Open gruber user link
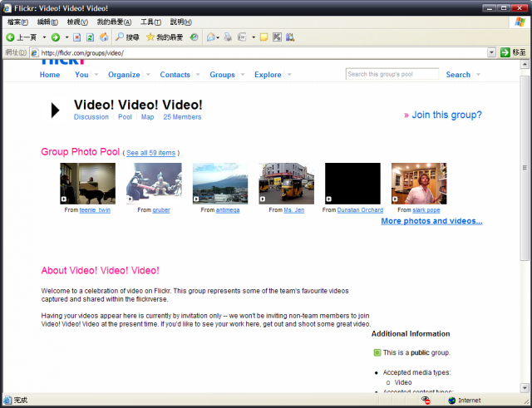 (161, 210)
